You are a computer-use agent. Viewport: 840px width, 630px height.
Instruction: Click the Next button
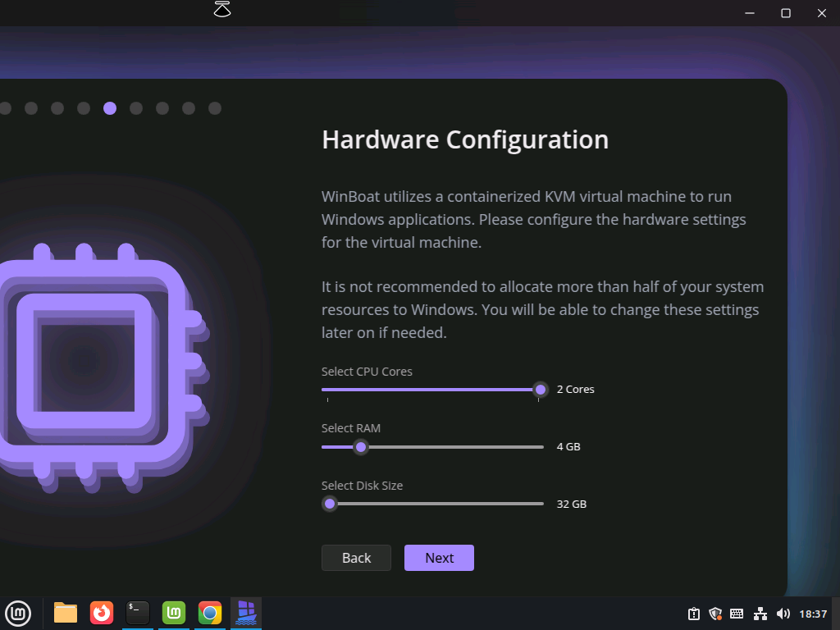tap(439, 558)
